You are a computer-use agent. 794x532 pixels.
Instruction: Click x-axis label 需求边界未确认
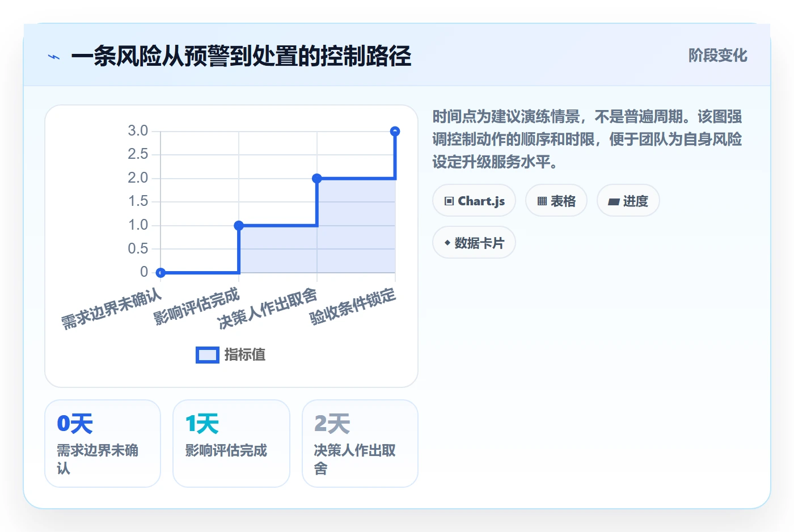112,309
